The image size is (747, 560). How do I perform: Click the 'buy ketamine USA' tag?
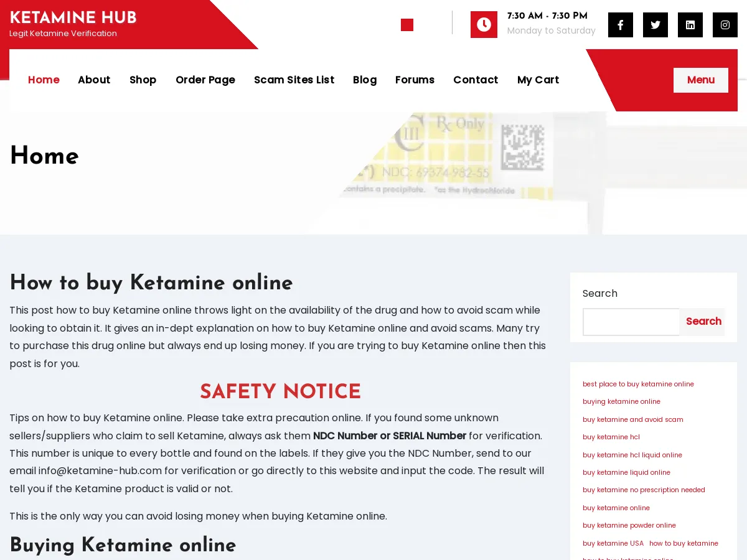613,543
